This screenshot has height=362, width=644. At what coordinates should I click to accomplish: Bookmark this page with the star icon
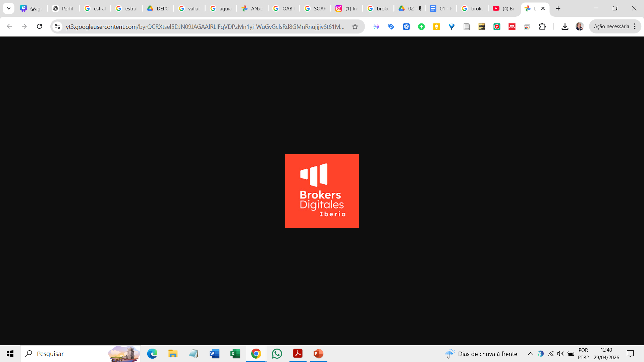(x=355, y=26)
